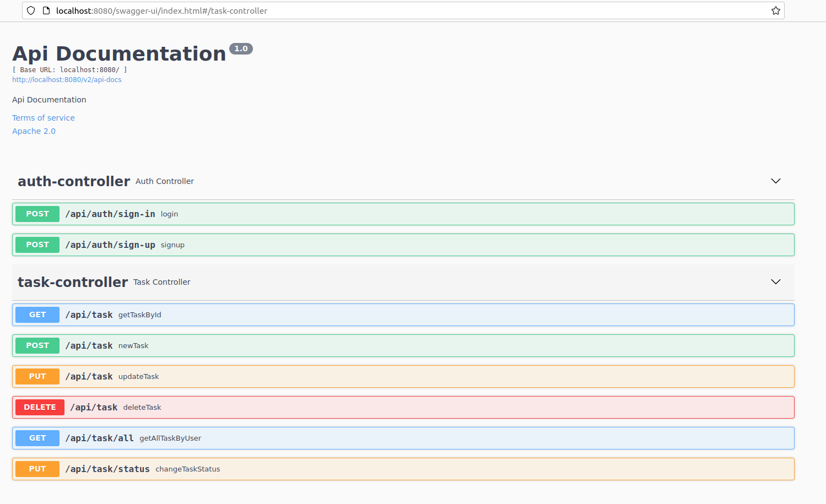Click the page icon next to the URL

pyautogui.click(x=46, y=10)
